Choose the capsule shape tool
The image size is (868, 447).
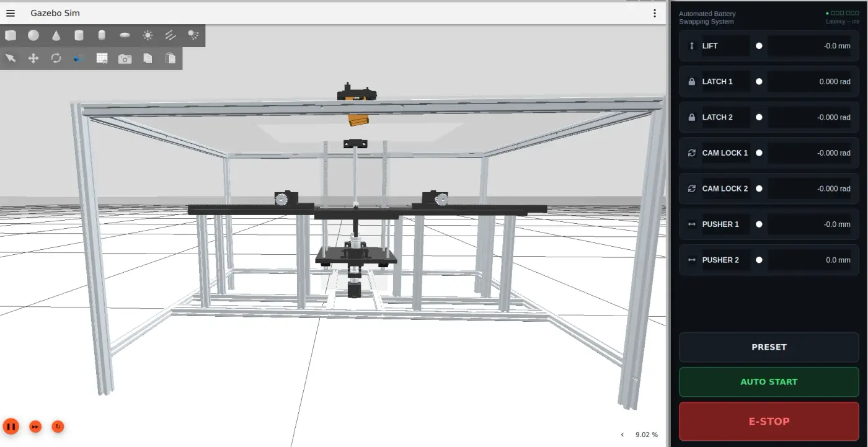102,35
